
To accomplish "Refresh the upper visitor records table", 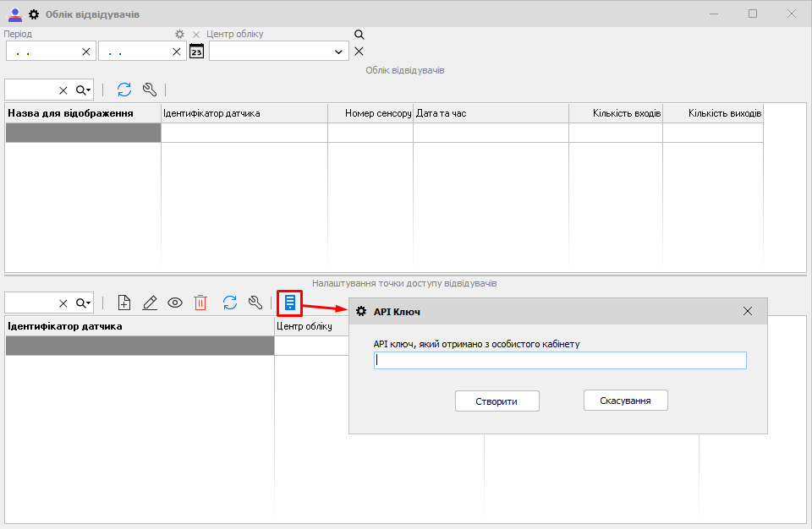I will click(124, 90).
